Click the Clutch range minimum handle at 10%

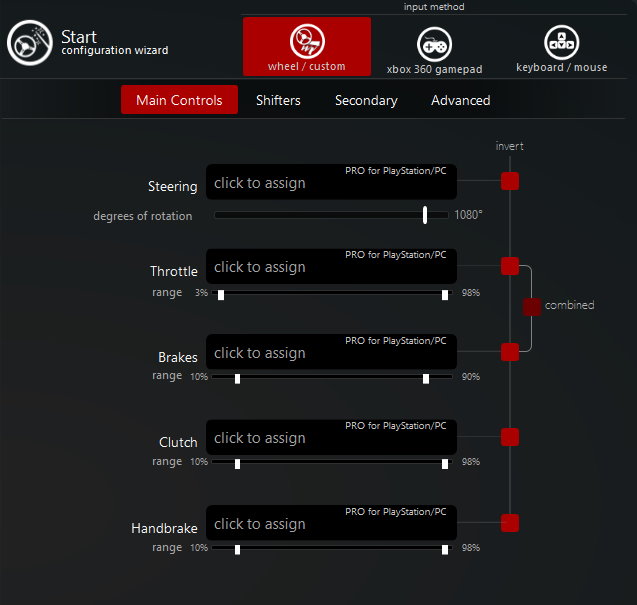pos(237,464)
